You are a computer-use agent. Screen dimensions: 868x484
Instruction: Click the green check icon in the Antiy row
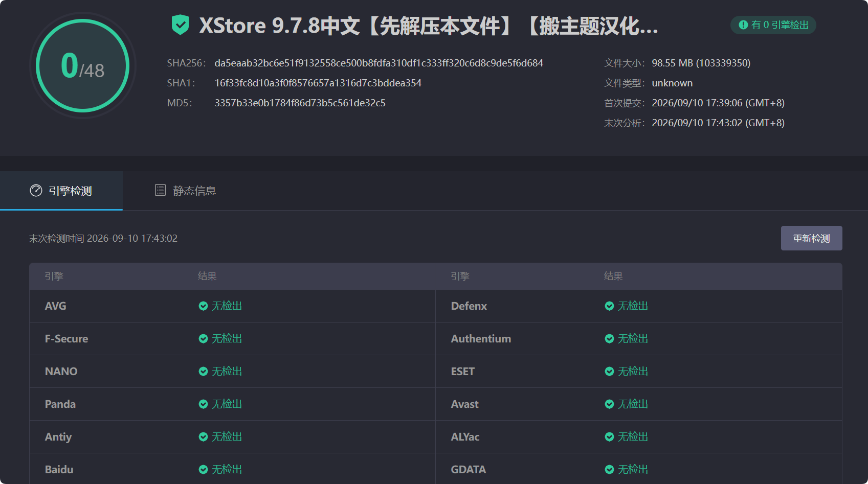[203, 437]
